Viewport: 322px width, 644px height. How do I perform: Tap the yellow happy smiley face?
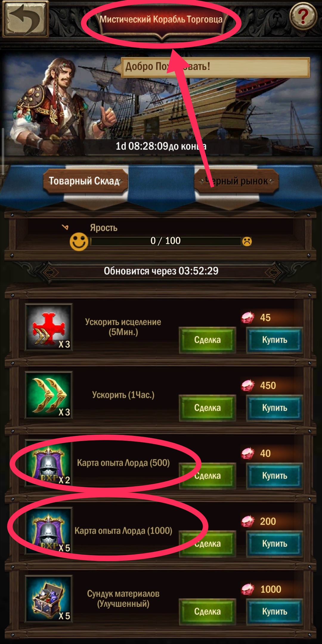79,241
